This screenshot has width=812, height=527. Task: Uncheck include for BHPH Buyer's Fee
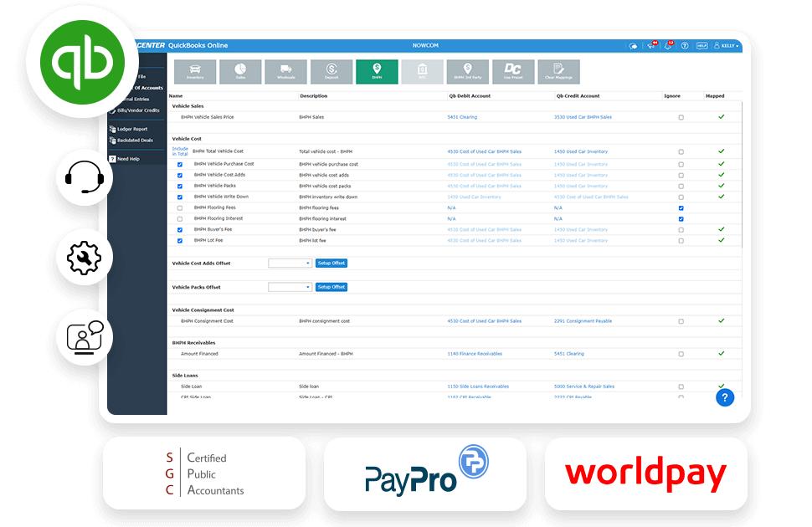pyautogui.click(x=180, y=230)
